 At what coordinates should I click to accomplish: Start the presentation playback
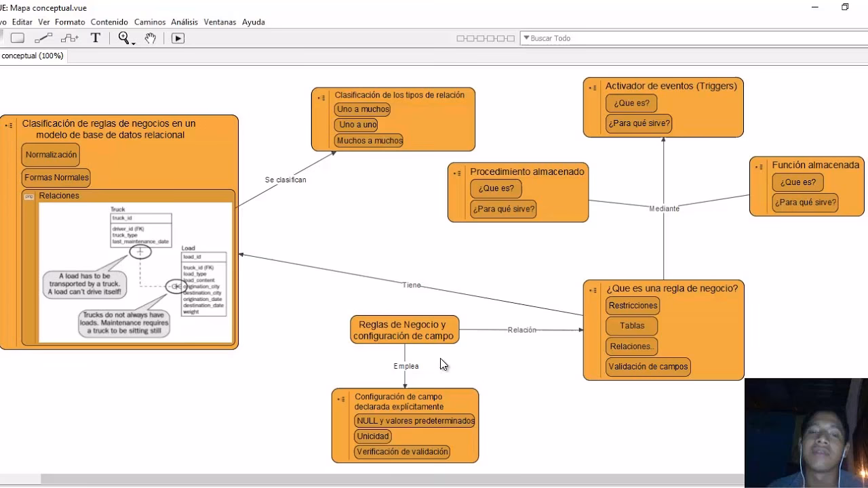tap(178, 38)
